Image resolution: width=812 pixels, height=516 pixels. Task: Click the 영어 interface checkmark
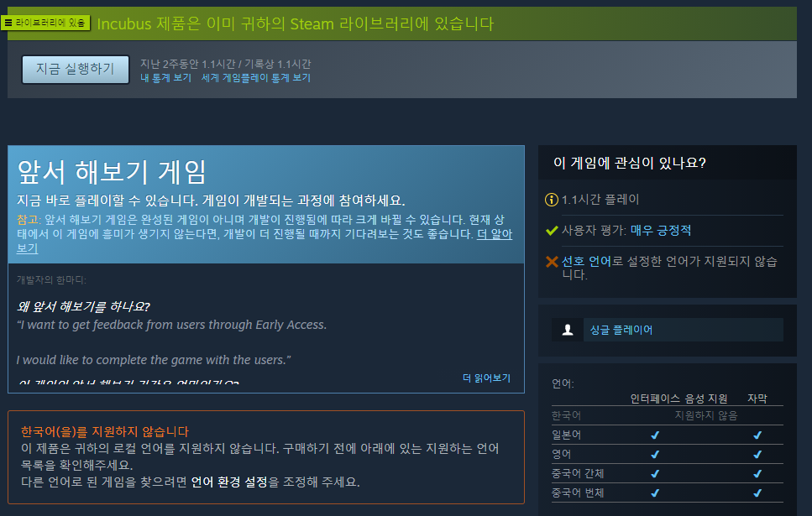point(655,455)
